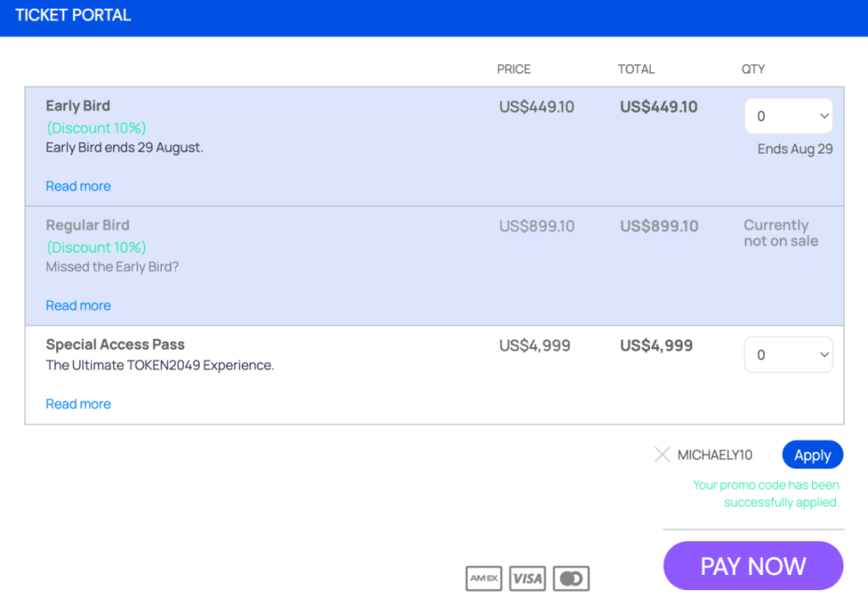Screen dimensions: 868x607
Task: Click the TOTAL column header
Action: [636, 69]
